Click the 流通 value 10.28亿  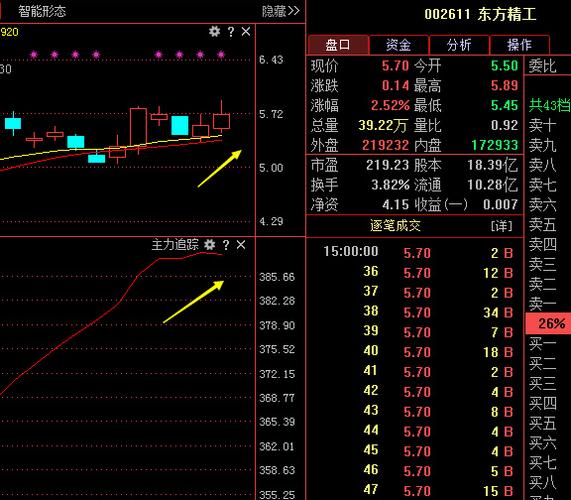(493, 185)
